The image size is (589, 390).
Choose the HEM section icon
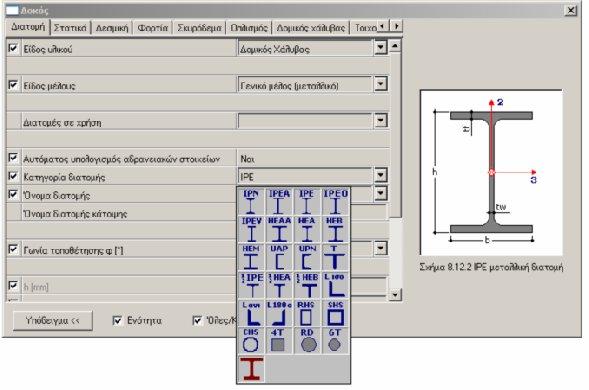coord(251,257)
